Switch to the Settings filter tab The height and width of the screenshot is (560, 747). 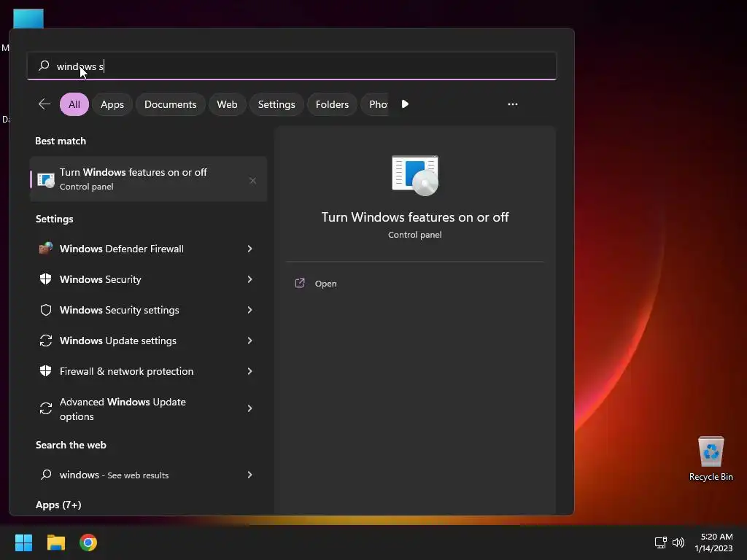276,104
